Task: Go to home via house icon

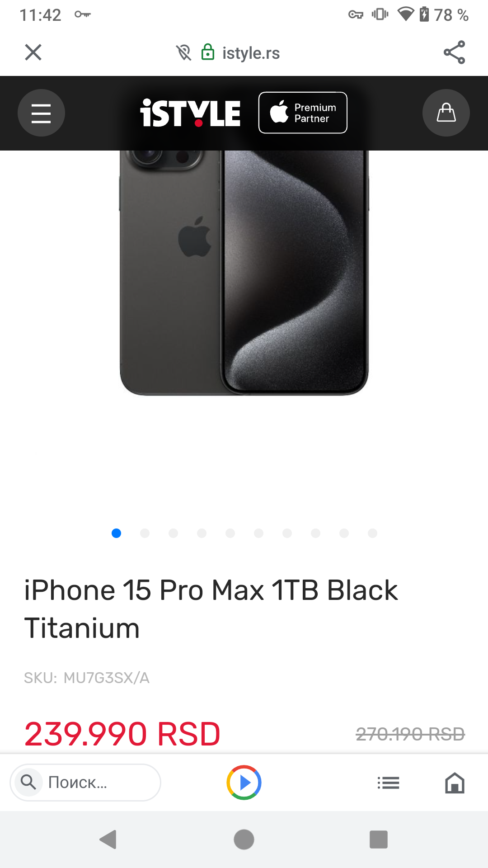Action: coord(455,783)
